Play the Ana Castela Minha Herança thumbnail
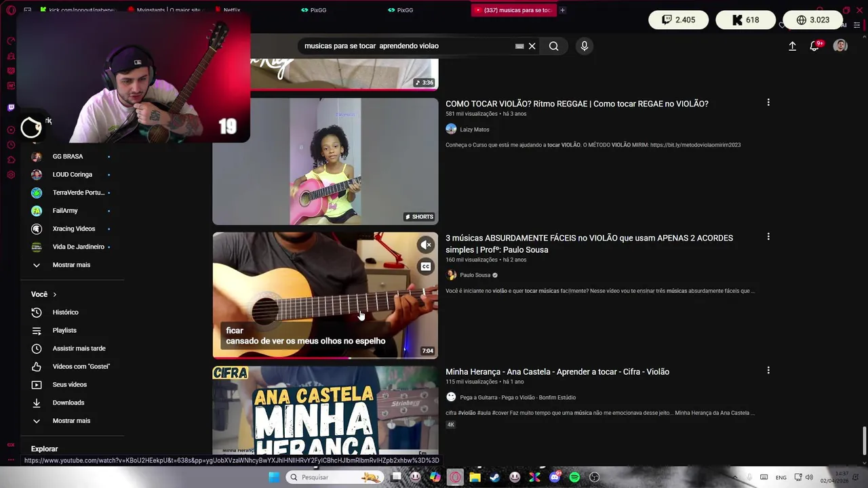The height and width of the screenshot is (488, 868). click(x=325, y=410)
